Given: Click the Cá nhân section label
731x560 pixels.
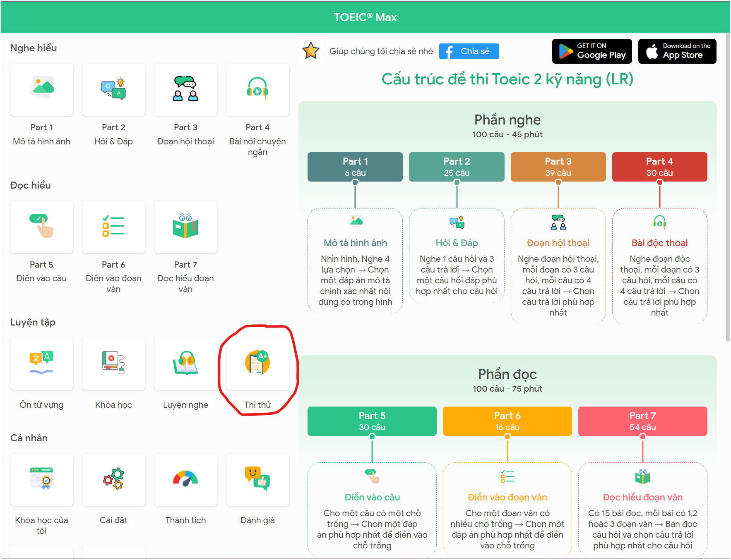Looking at the screenshot, I should [29, 438].
